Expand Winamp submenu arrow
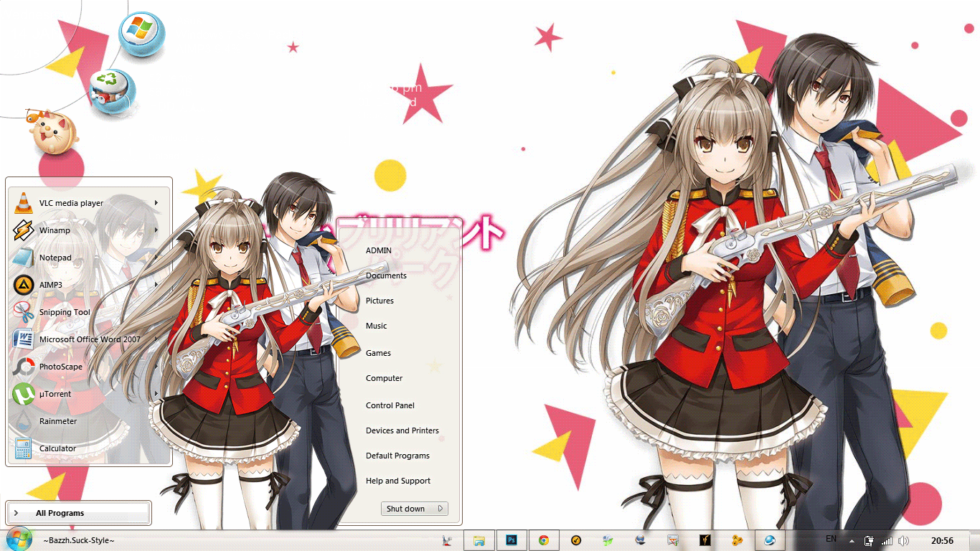Image resolution: width=980 pixels, height=551 pixels. tap(156, 230)
